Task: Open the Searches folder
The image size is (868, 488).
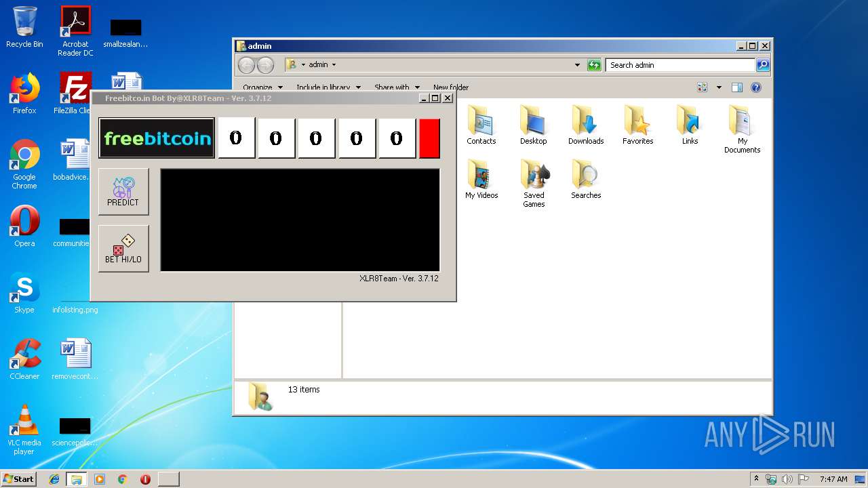Action: pos(586,180)
